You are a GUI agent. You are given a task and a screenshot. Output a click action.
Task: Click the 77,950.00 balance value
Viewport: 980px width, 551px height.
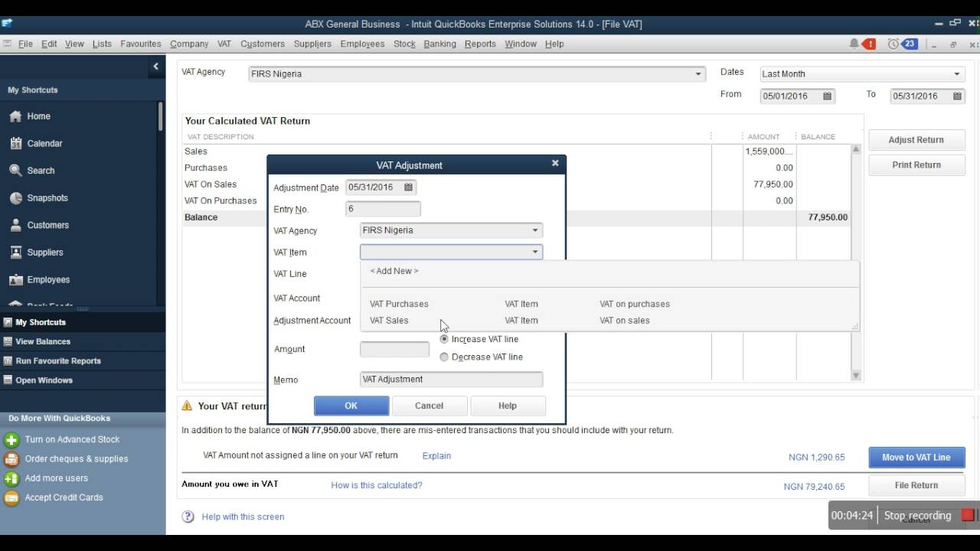(x=828, y=217)
